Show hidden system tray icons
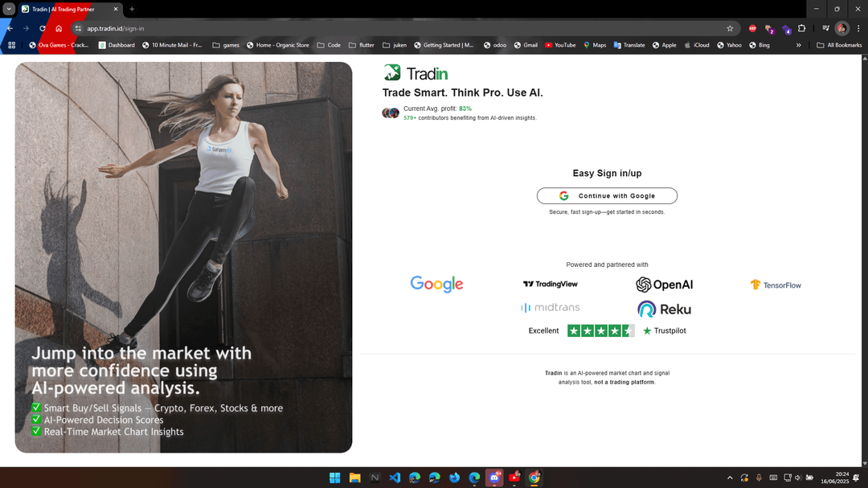This screenshot has height=488, width=868. [730, 478]
